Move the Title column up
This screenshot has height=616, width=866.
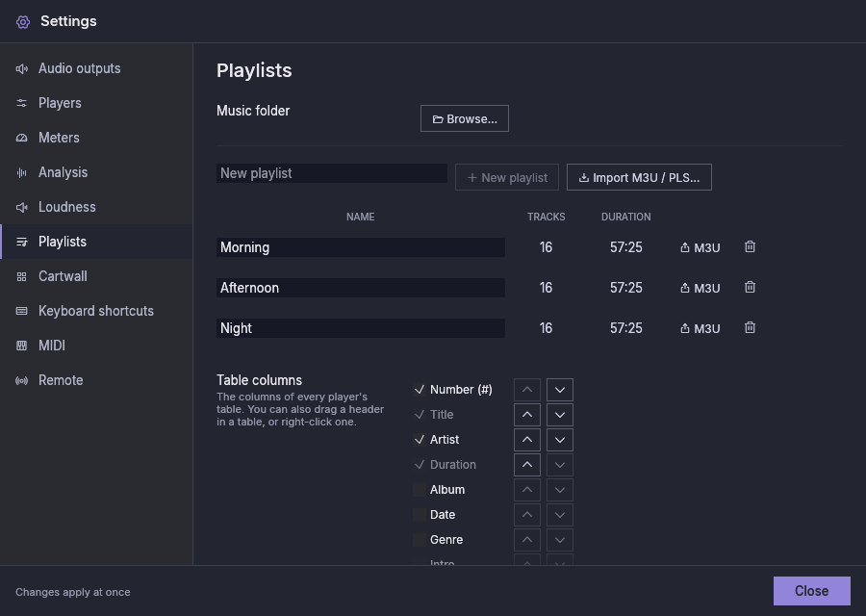[527, 415]
